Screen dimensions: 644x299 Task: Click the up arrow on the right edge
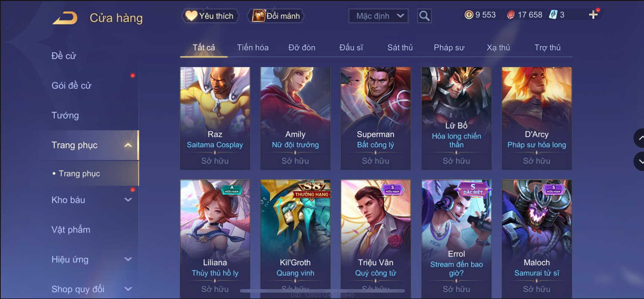pyautogui.click(x=640, y=138)
